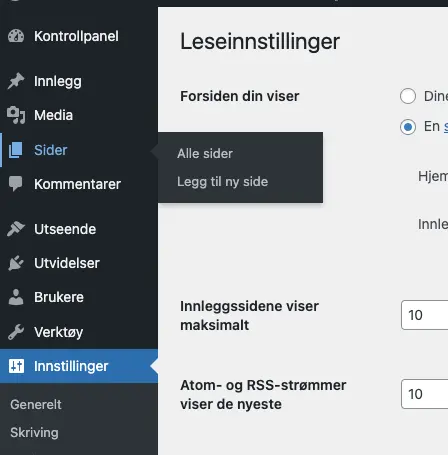Image resolution: width=448 pixels, height=455 pixels.
Task: Select the "En" static page radio button
Action: (408, 127)
